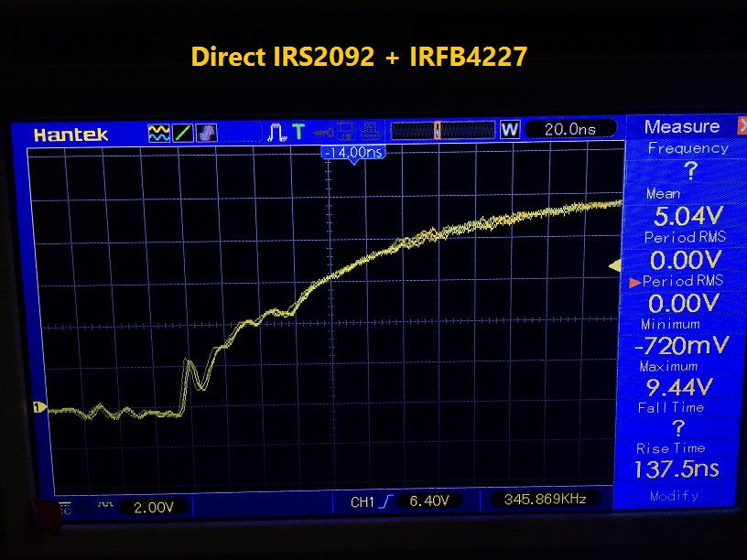Viewport: 747px width, 560px height.
Task: Select the 2.00V vertical scale readout
Action: pos(154,507)
